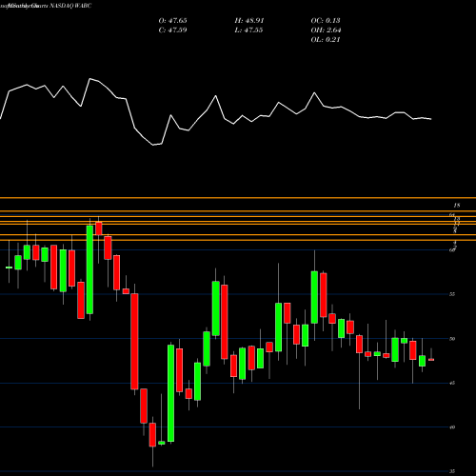Viewport: 476px width, 476px height.
Task: Click the OH: 2.64 reading
Action: [326, 30]
